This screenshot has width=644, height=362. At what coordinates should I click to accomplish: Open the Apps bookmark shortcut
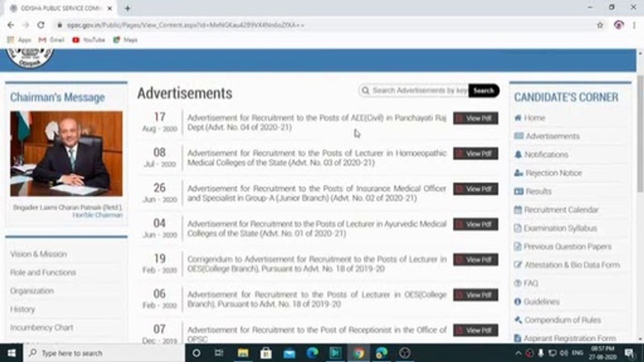tap(20, 40)
